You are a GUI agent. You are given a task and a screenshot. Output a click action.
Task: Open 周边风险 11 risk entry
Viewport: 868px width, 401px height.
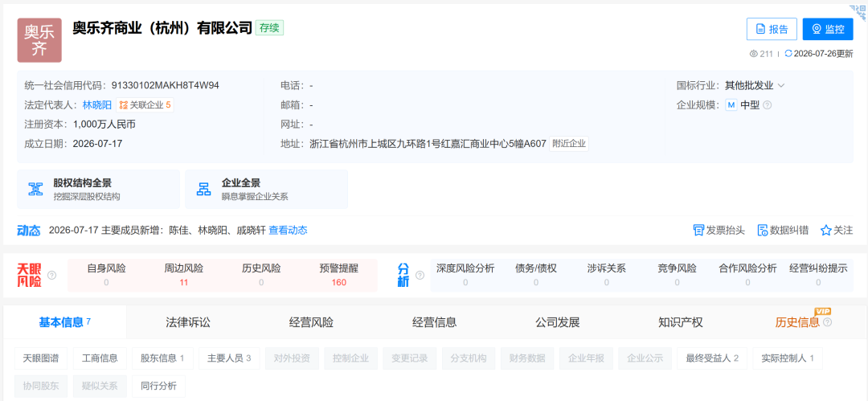(x=184, y=276)
